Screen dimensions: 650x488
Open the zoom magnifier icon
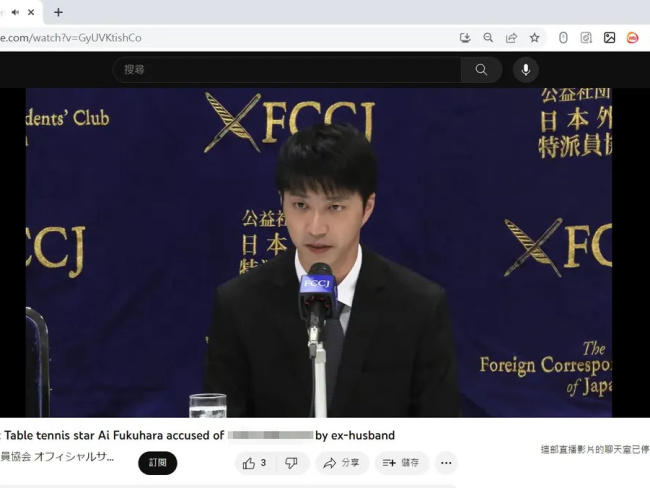click(488, 38)
